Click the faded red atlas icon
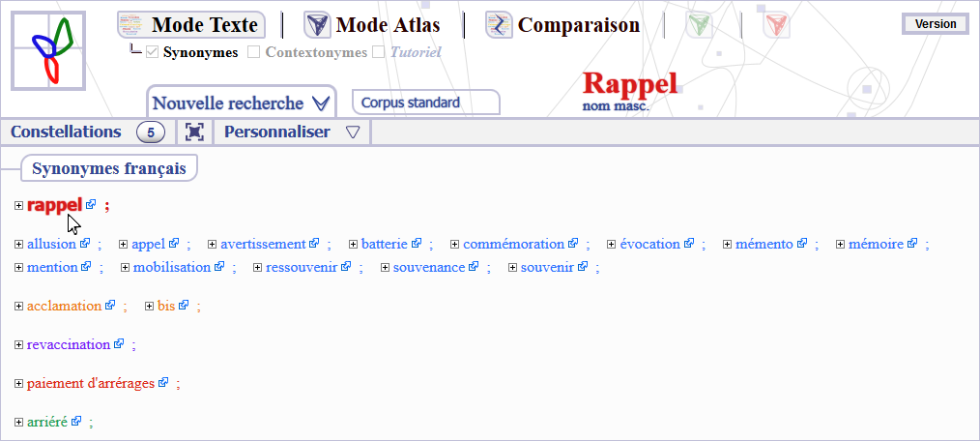 [776, 25]
